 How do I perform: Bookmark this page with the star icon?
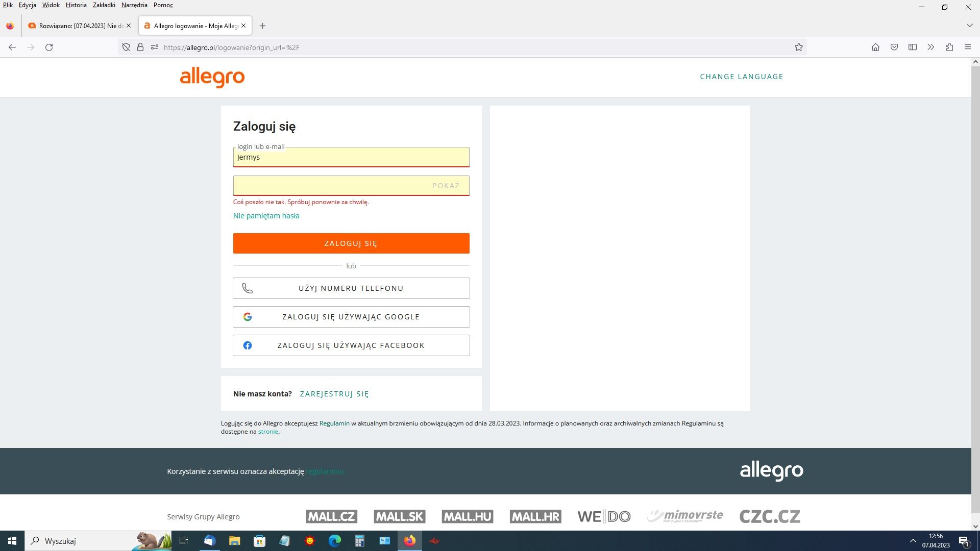pos(799,47)
